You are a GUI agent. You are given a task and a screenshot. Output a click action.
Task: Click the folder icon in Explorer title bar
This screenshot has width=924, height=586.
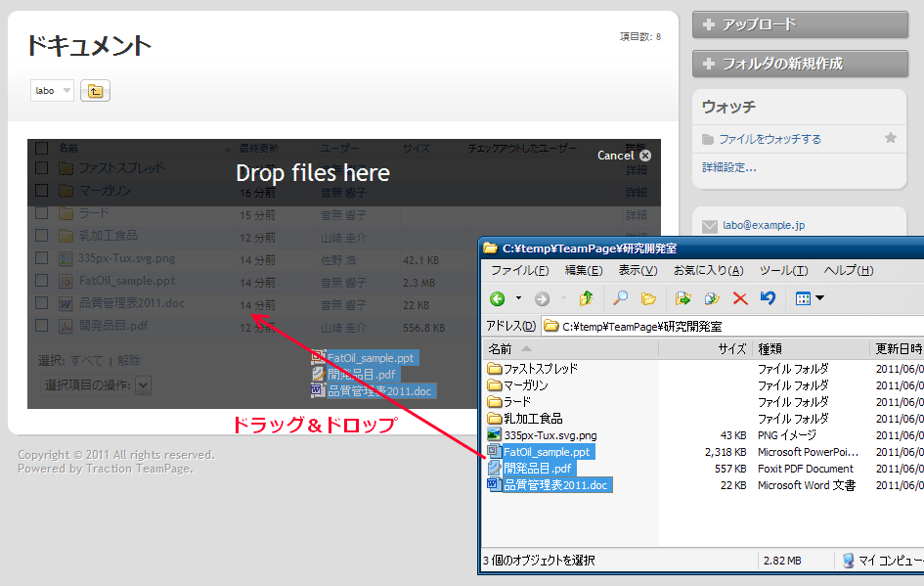490,248
